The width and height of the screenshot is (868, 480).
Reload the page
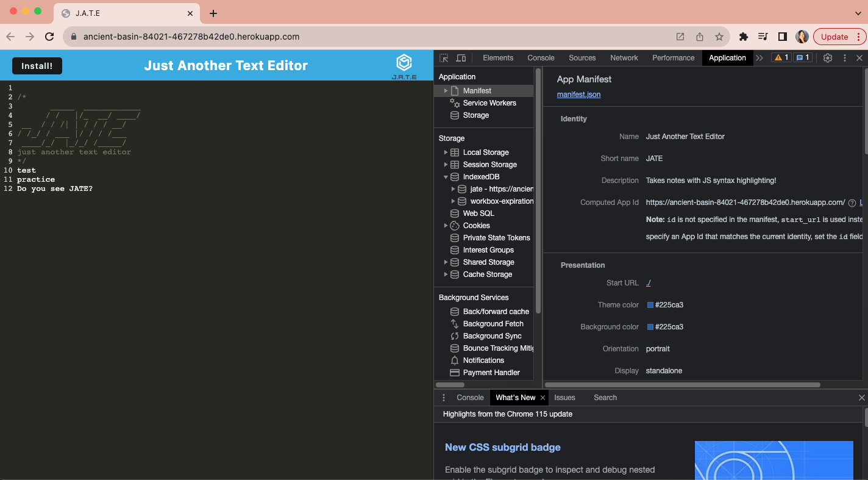click(x=49, y=37)
